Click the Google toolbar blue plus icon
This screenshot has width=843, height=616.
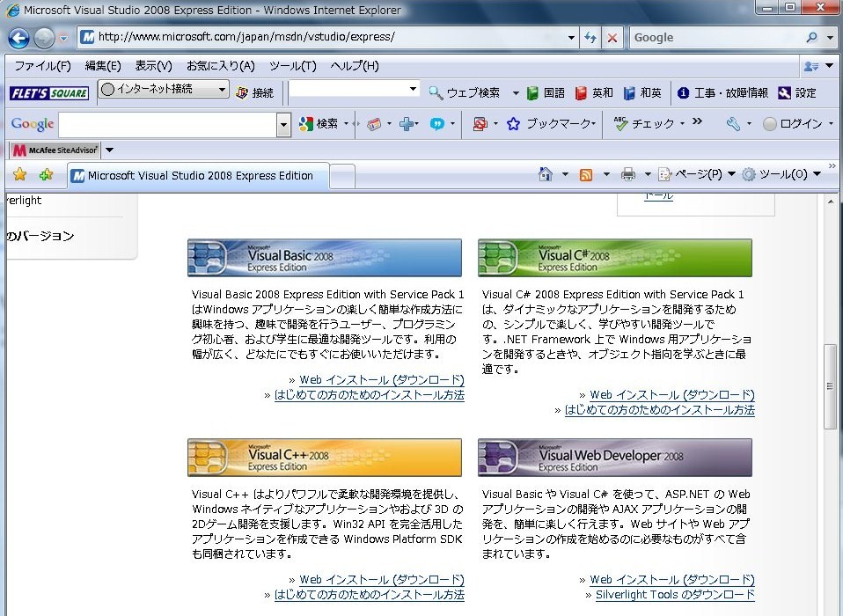click(407, 124)
